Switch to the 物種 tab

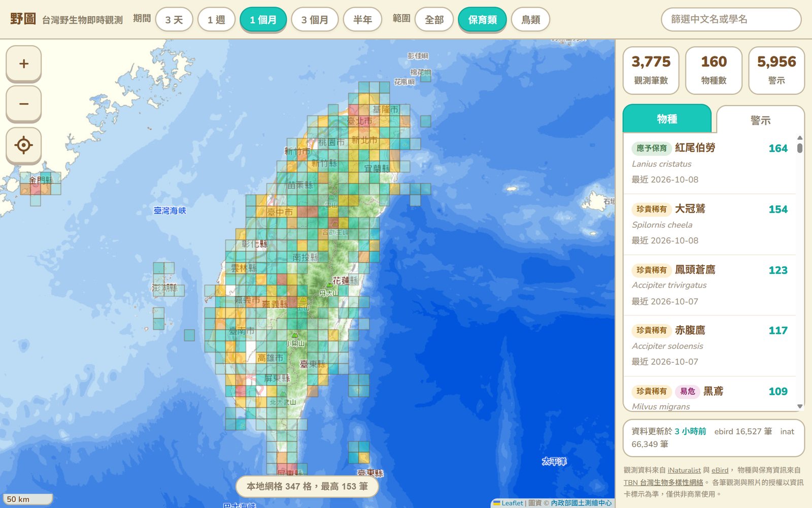click(x=667, y=119)
